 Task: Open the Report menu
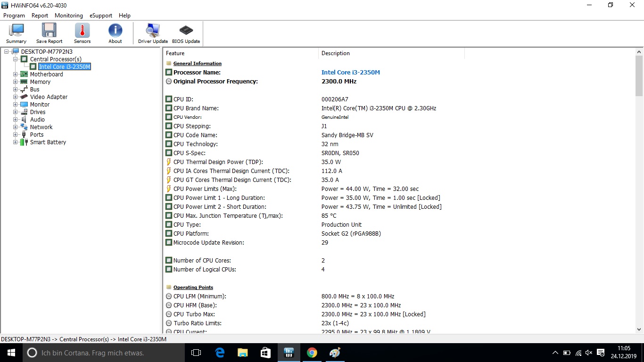(40, 16)
